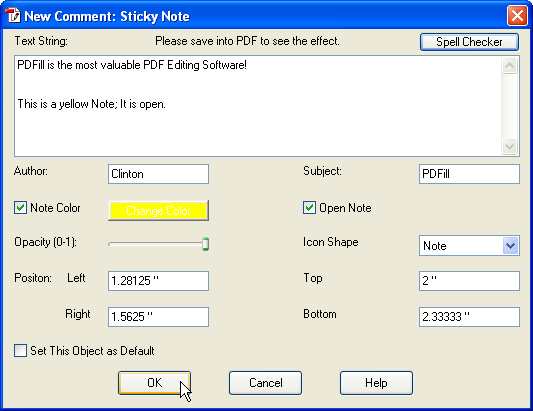Close the New Comment dialog
Viewport: 533px width, 411px height.
pos(517,16)
